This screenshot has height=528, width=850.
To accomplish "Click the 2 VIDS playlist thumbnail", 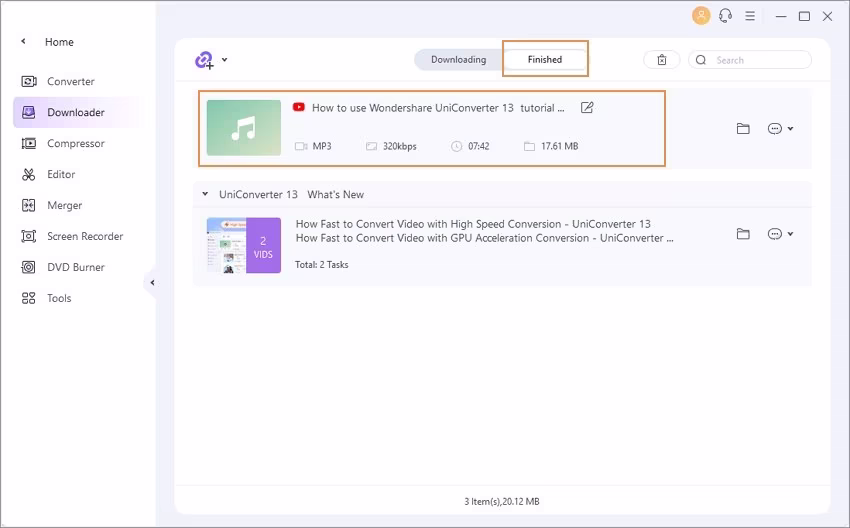I will pyautogui.click(x=244, y=246).
